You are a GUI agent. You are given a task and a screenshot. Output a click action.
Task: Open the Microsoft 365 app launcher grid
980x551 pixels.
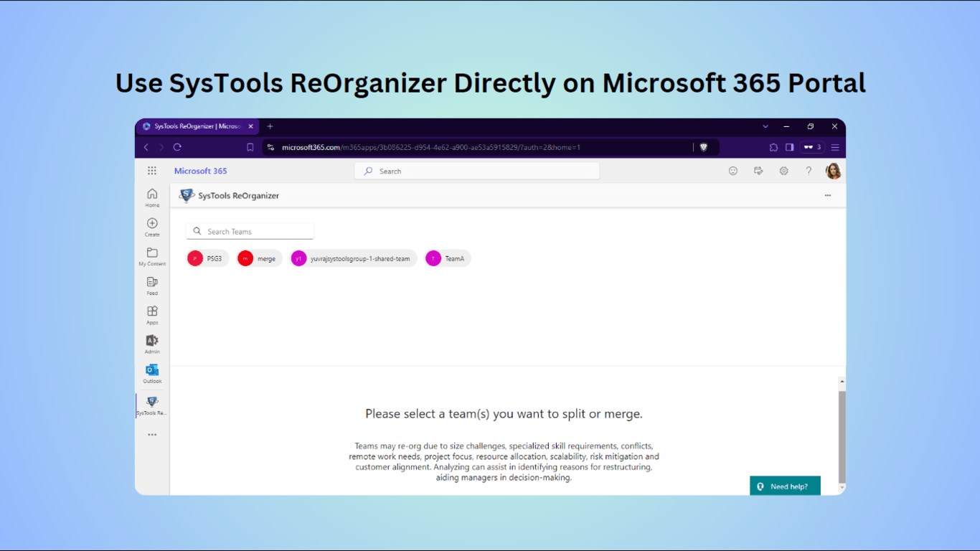point(152,171)
